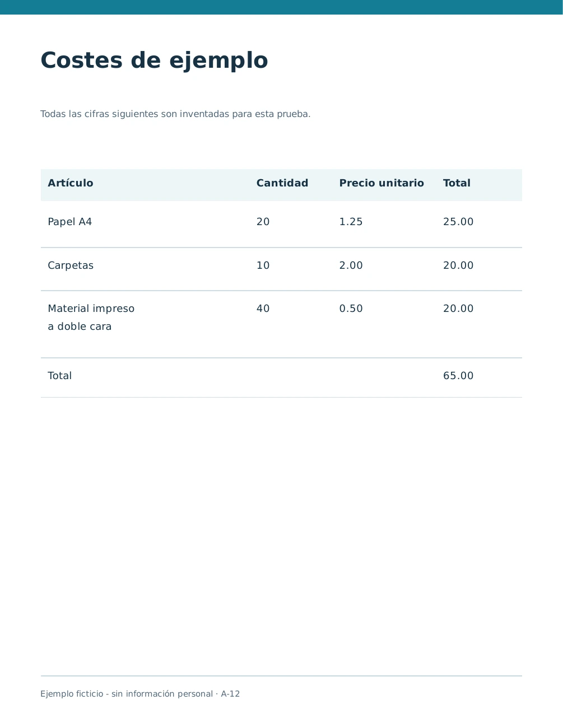This screenshot has height=728, width=563.
Task: Click quantity 40 in Material impreso row
Action: point(263,309)
